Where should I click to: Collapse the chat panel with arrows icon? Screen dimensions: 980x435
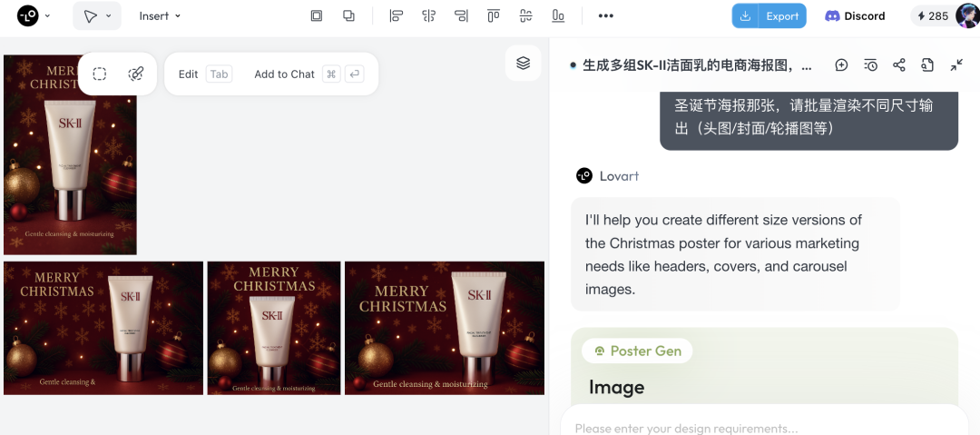(956, 65)
